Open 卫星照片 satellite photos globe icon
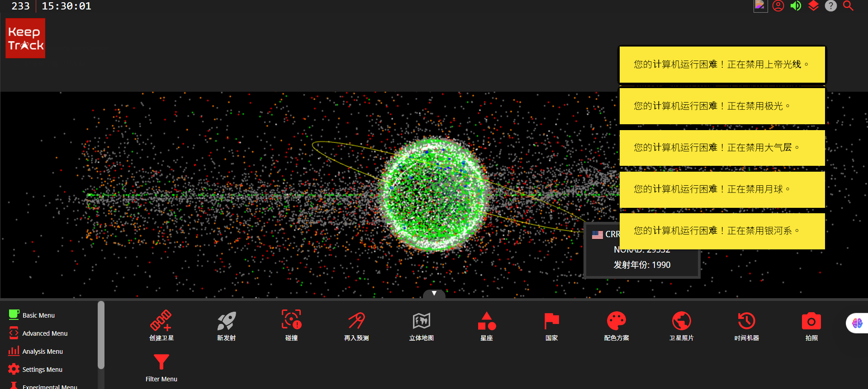Viewport: 868px width, 389px height. (x=681, y=325)
